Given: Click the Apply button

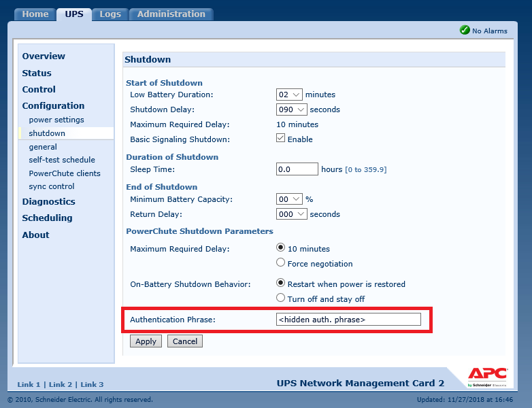Looking at the screenshot, I should pos(146,341).
